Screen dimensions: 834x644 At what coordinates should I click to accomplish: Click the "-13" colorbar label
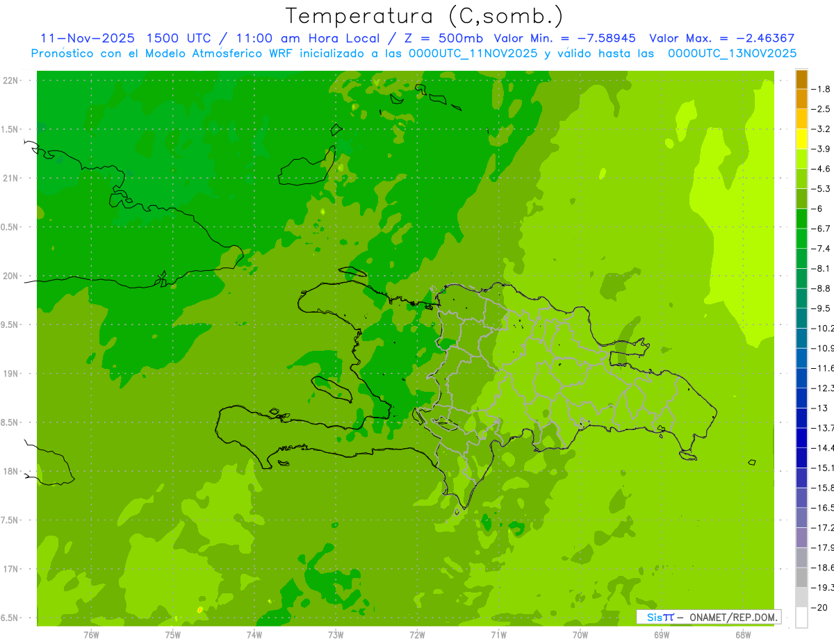[821, 408]
